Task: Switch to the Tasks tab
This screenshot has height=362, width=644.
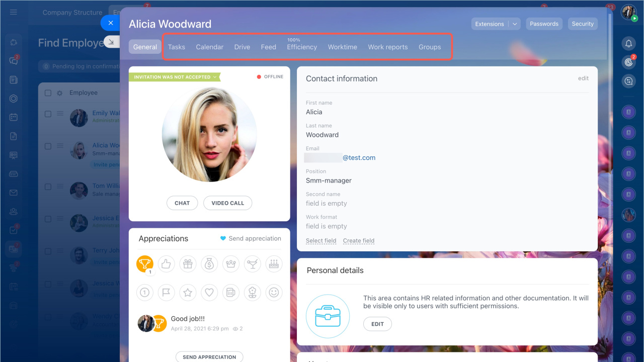Action: point(177,47)
